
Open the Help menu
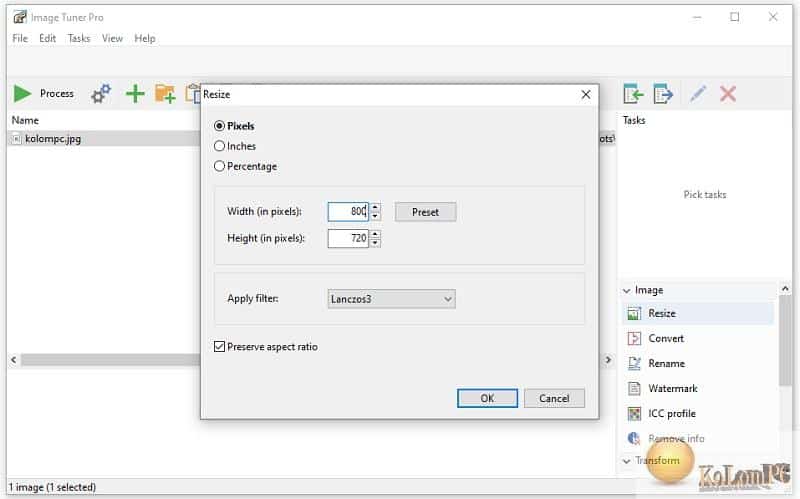(145, 38)
